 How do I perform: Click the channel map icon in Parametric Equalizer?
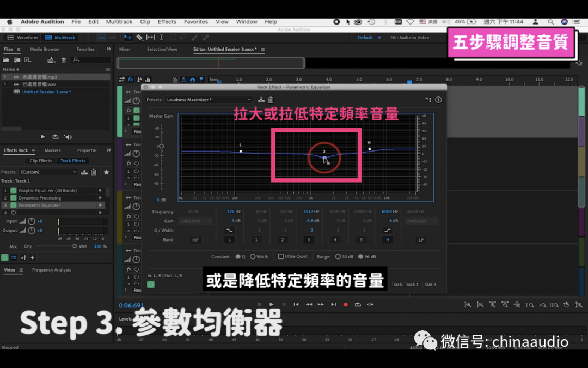point(428,100)
